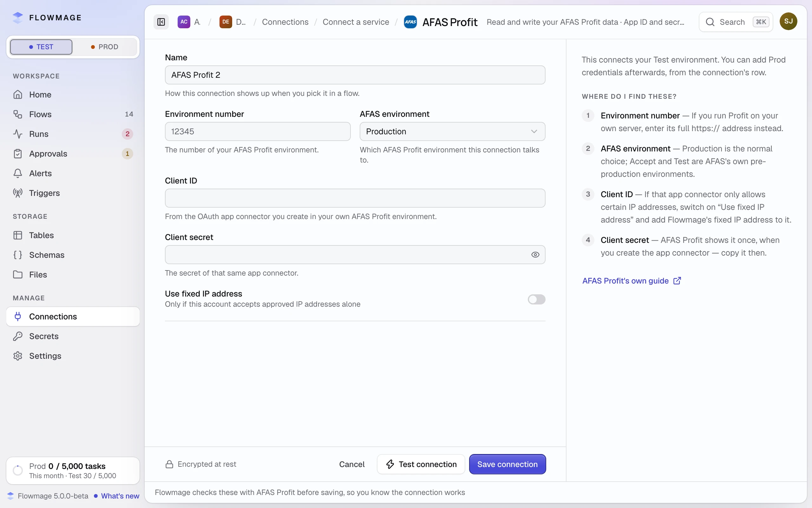Click the Test connection button
The image size is (812, 508).
[x=421, y=464]
